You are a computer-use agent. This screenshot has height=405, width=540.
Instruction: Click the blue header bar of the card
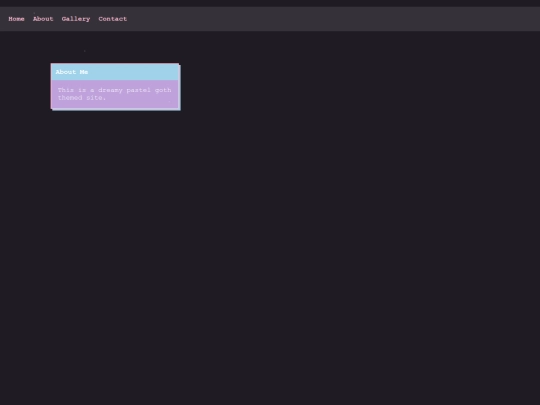pos(115,72)
